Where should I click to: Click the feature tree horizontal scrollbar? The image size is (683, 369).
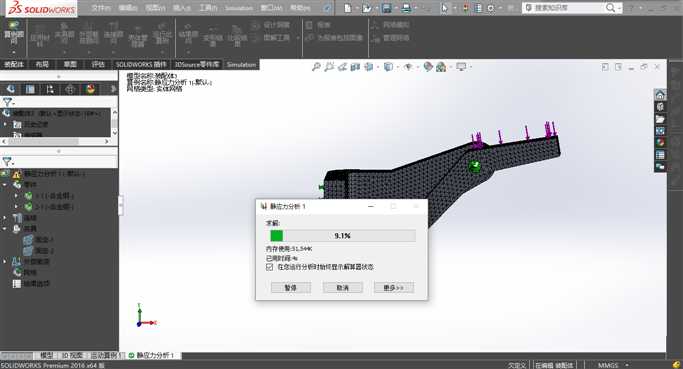click(57, 142)
